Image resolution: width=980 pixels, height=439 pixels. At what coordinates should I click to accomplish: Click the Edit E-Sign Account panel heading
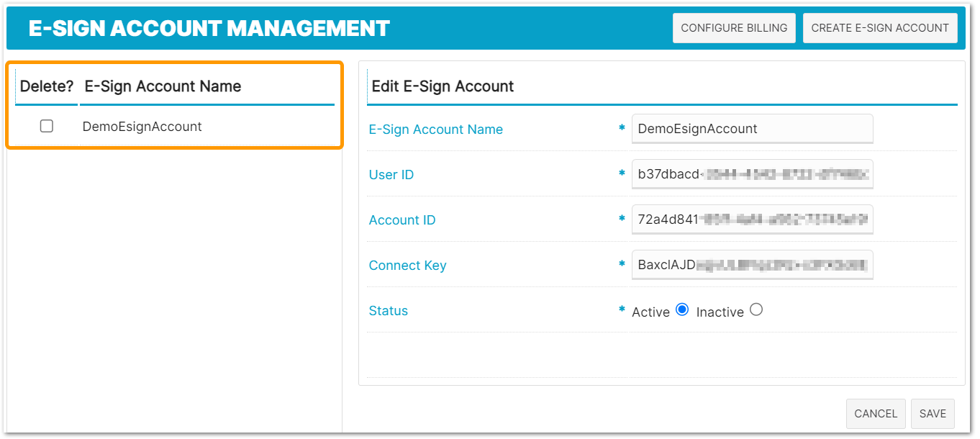click(443, 86)
